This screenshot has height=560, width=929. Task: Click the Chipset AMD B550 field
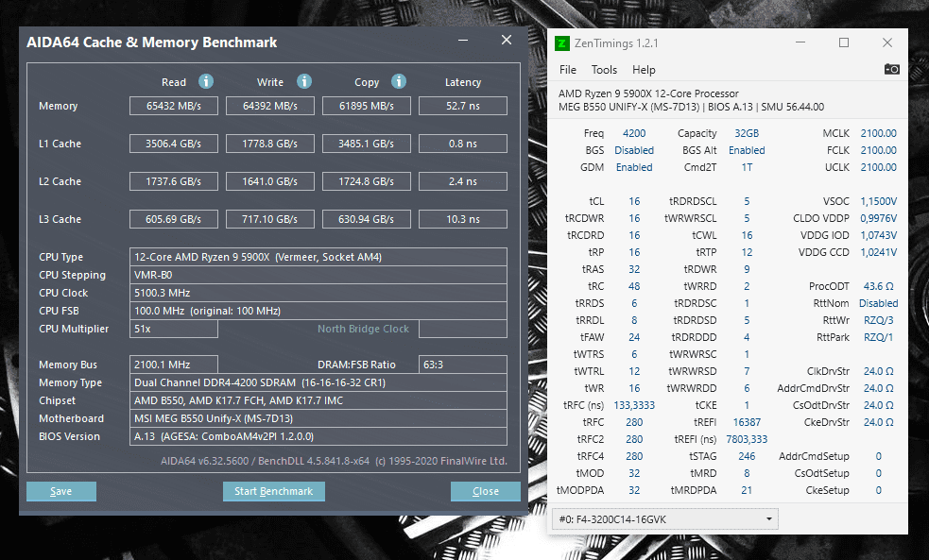point(318,400)
